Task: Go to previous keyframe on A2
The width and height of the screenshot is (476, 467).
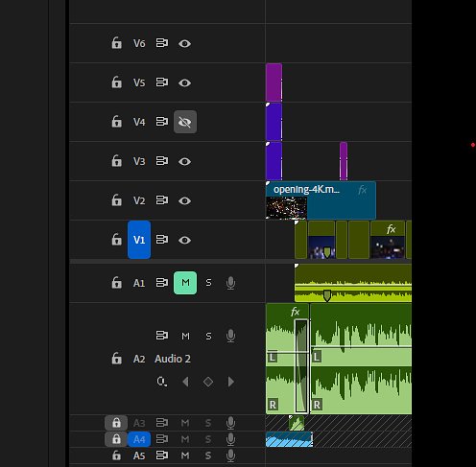Action: (x=185, y=382)
